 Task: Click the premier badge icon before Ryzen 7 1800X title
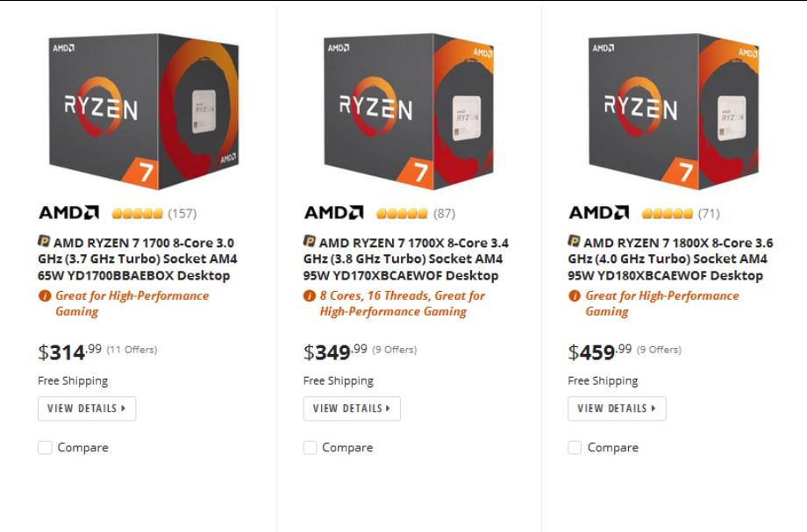574,241
